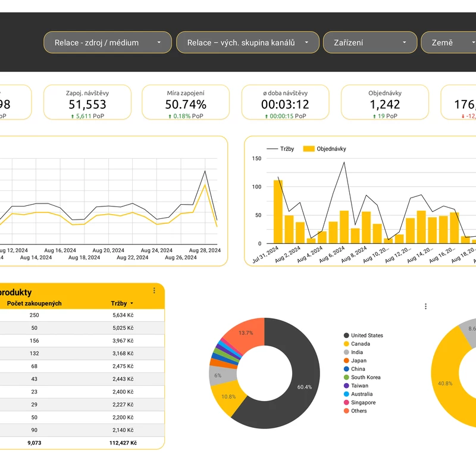Sort by the "Počet zakoupených" column header

pyautogui.click(x=35, y=303)
